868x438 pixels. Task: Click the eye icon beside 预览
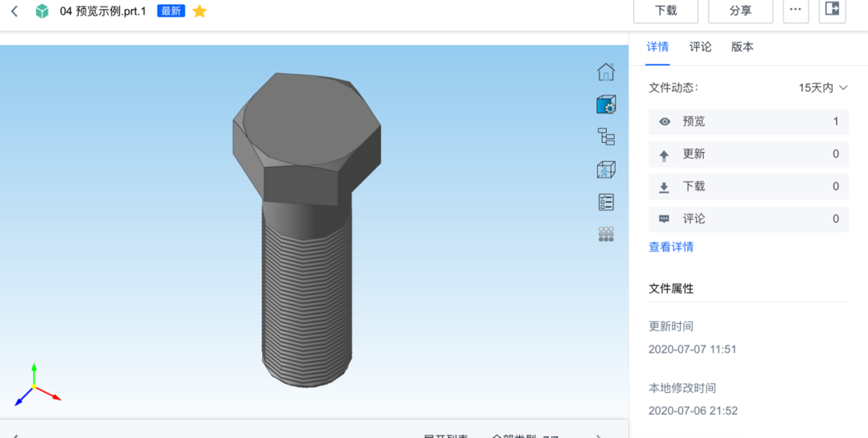tap(665, 122)
